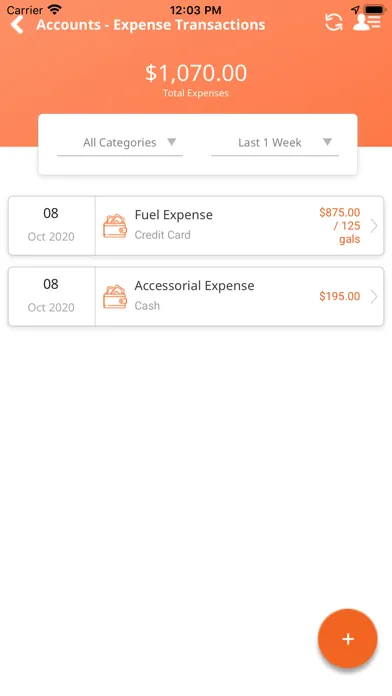Image resolution: width=392 pixels, height=696 pixels.
Task: Open the user profile menu icon
Action: tap(367, 22)
